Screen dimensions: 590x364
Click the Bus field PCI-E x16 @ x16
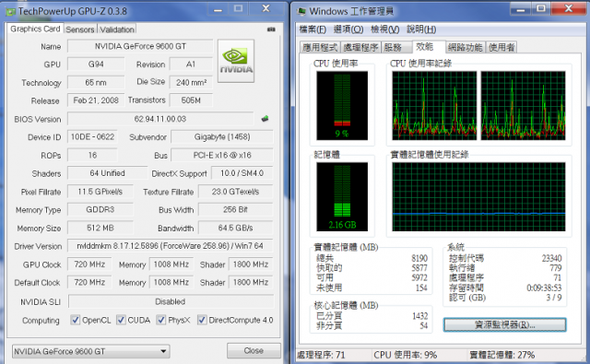222,156
